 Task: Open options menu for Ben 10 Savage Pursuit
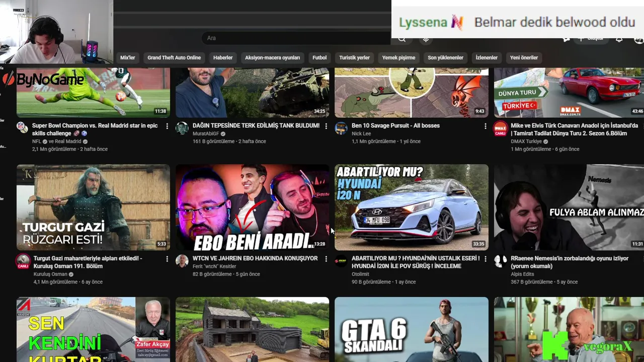tap(485, 126)
